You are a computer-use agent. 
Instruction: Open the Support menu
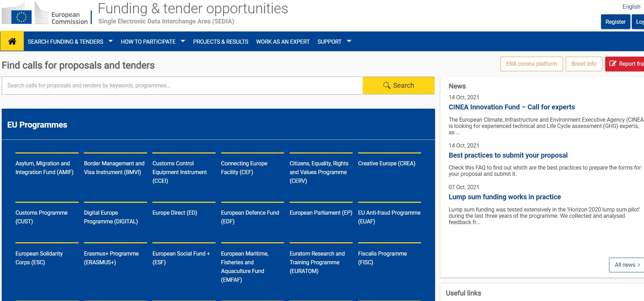(x=329, y=42)
